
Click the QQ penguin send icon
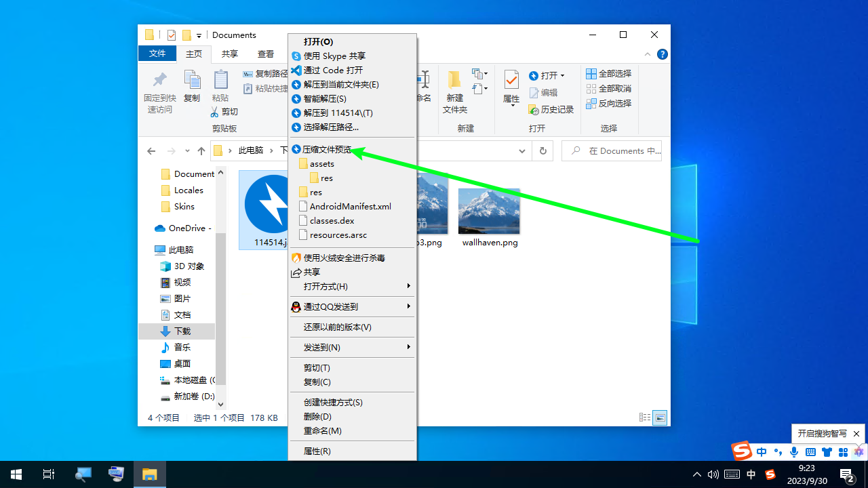click(x=296, y=307)
